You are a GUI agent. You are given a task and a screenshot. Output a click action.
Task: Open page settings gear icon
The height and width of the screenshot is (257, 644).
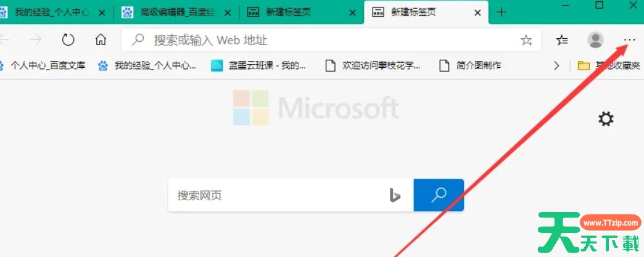click(x=606, y=120)
